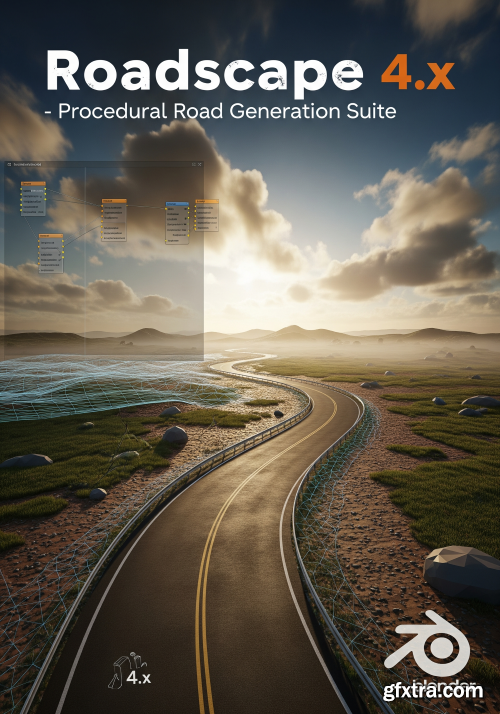Click the Procedural Road Generation Suite subtitle

(221, 111)
